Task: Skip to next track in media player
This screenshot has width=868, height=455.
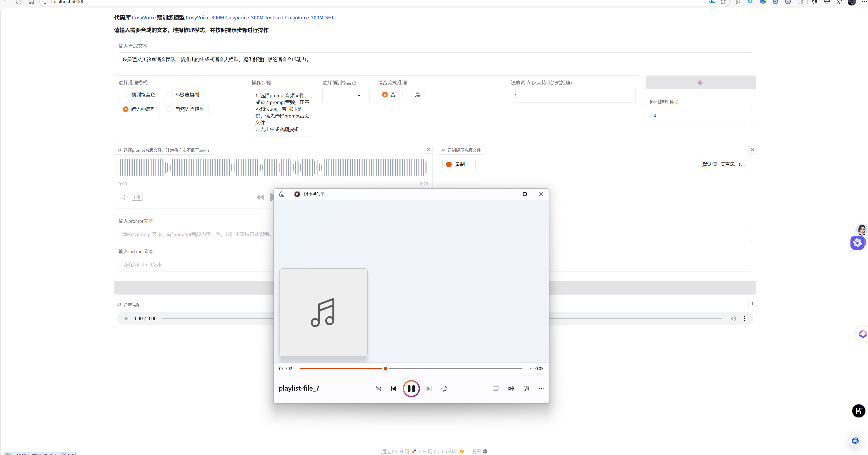Action: [429, 389]
